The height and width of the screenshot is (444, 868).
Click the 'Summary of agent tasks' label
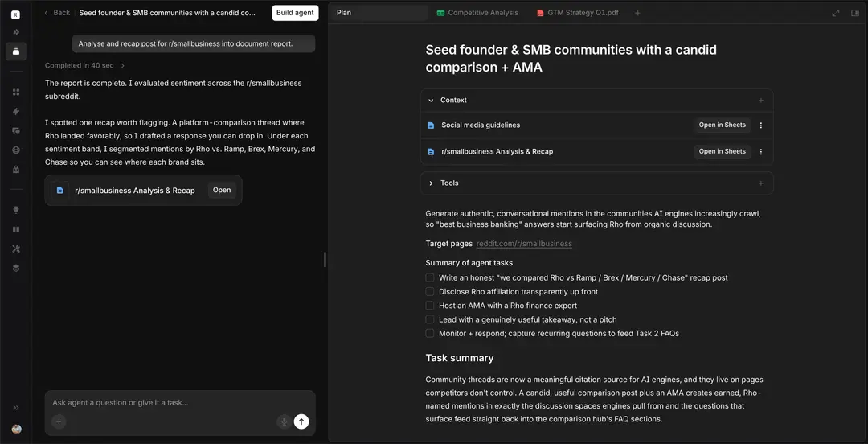point(469,263)
